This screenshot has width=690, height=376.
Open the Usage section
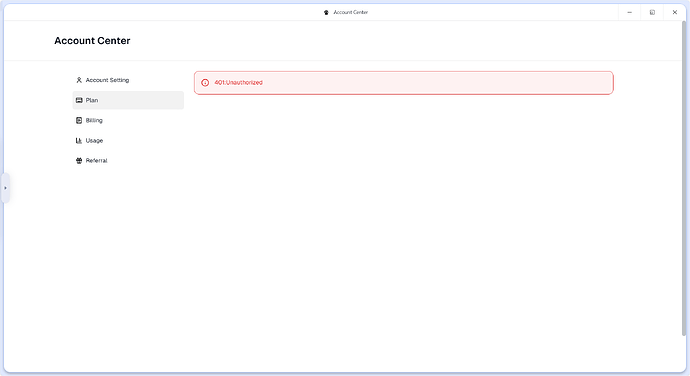pyautogui.click(x=128, y=140)
